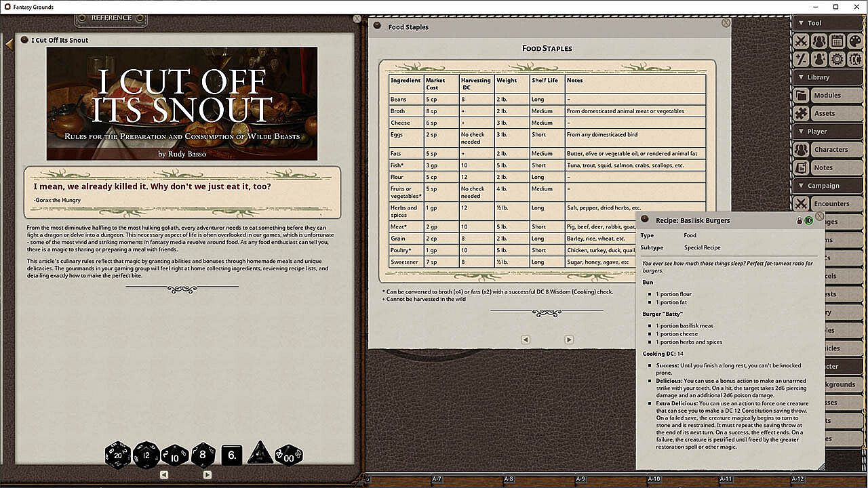Click the Modules folder icon

point(801,96)
